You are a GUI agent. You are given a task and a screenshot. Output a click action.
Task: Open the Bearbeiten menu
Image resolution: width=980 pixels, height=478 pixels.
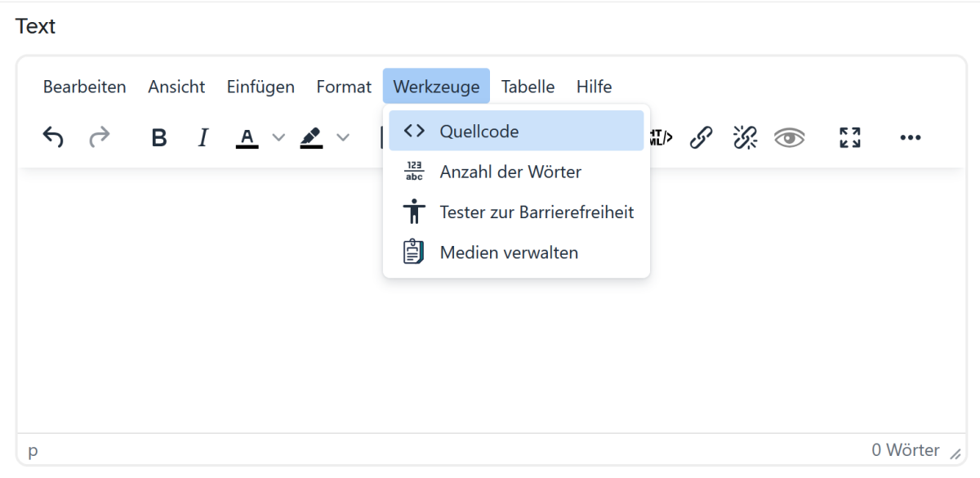85,86
